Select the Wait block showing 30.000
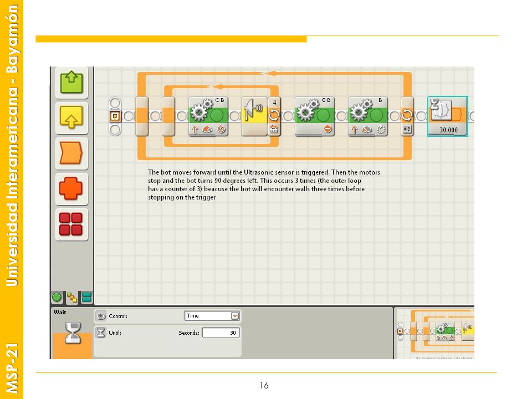 (448, 116)
